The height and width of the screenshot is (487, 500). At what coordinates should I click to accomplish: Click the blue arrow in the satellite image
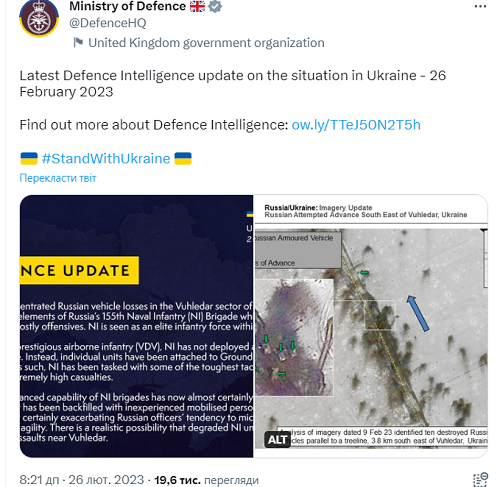point(418,313)
